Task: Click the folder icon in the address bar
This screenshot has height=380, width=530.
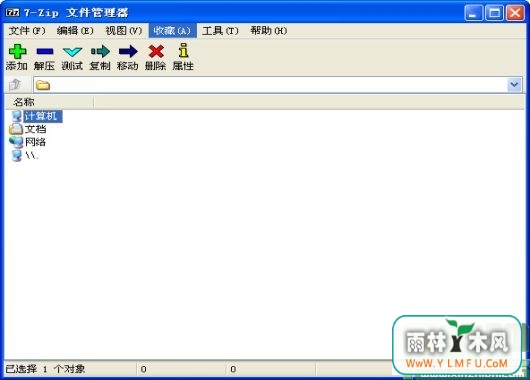Action: 43,85
